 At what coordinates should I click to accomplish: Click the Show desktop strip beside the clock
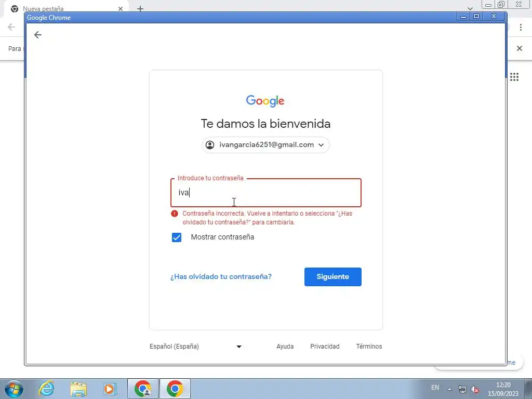(x=528, y=389)
